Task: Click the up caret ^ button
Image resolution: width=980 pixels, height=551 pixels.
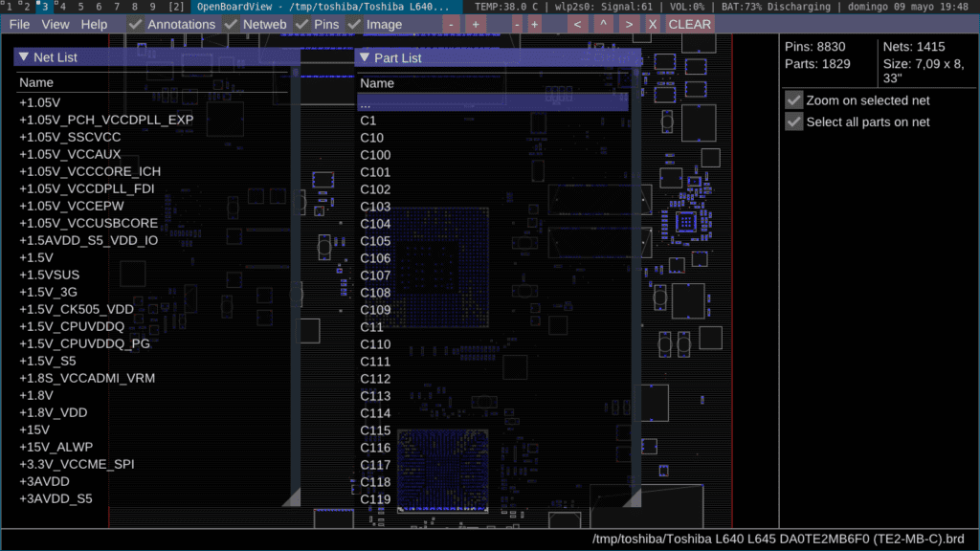Action: click(x=603, y=24)
